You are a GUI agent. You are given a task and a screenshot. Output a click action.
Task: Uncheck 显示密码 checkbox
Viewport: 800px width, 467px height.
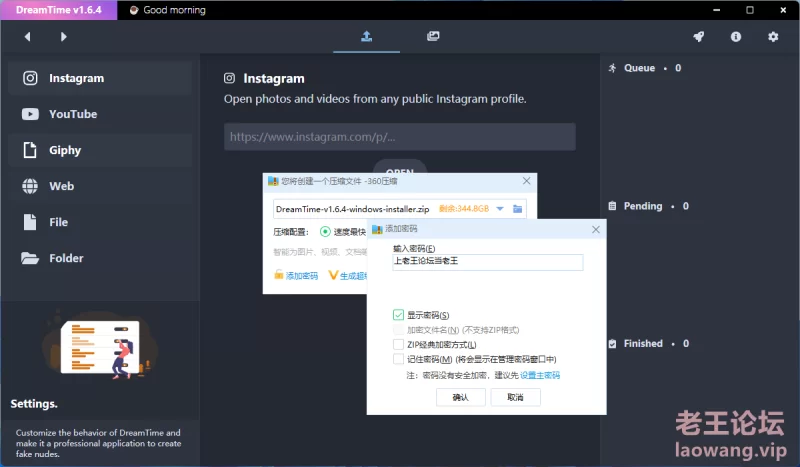(x=398, y=315)
